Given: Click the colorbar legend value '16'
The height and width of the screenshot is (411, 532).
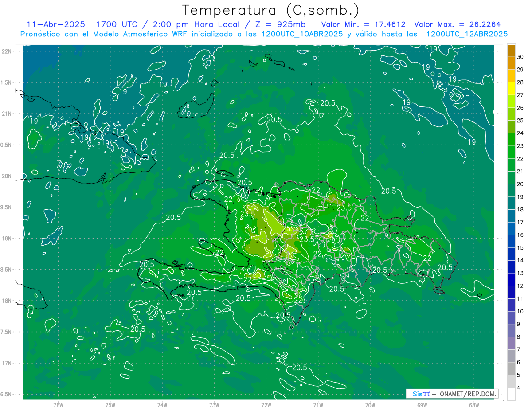Looking at the screenshot, I should tap(520, 235).
